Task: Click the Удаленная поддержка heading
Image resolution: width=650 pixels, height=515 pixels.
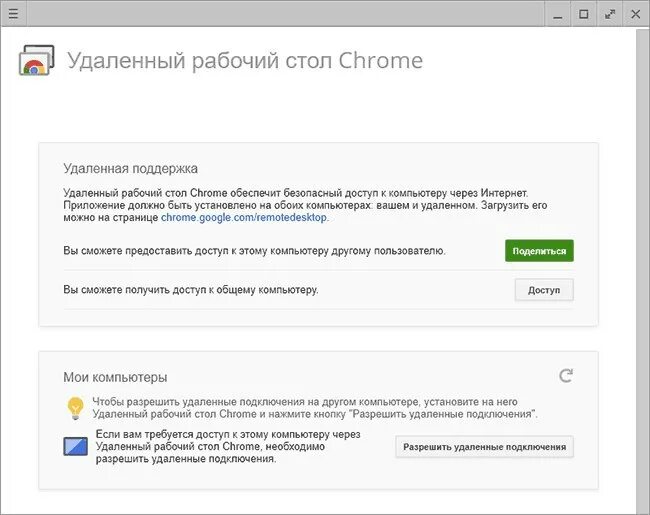Action: (131, 169)
